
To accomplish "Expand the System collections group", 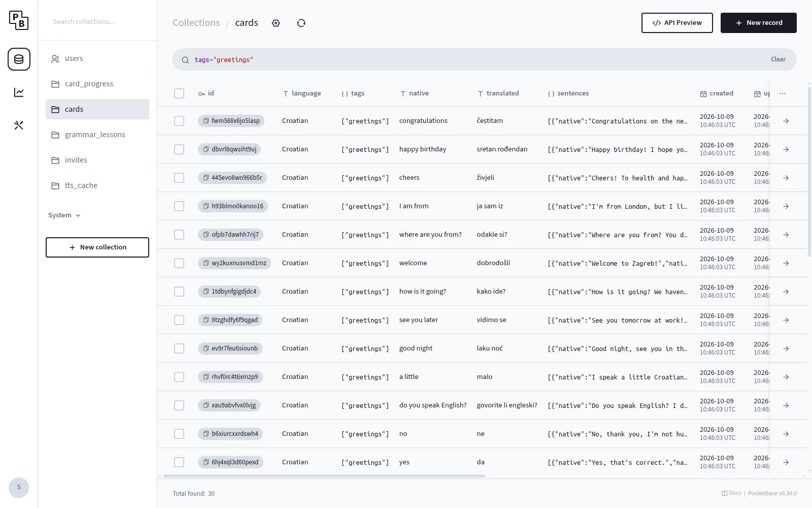I will pos(64,215).
